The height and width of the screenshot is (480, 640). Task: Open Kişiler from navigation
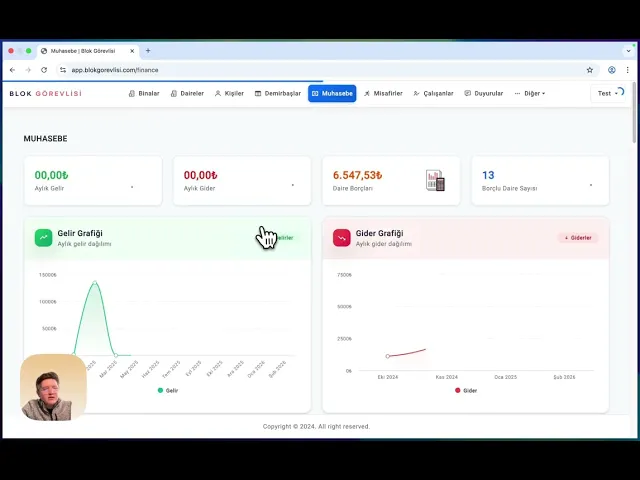point(229,93)
